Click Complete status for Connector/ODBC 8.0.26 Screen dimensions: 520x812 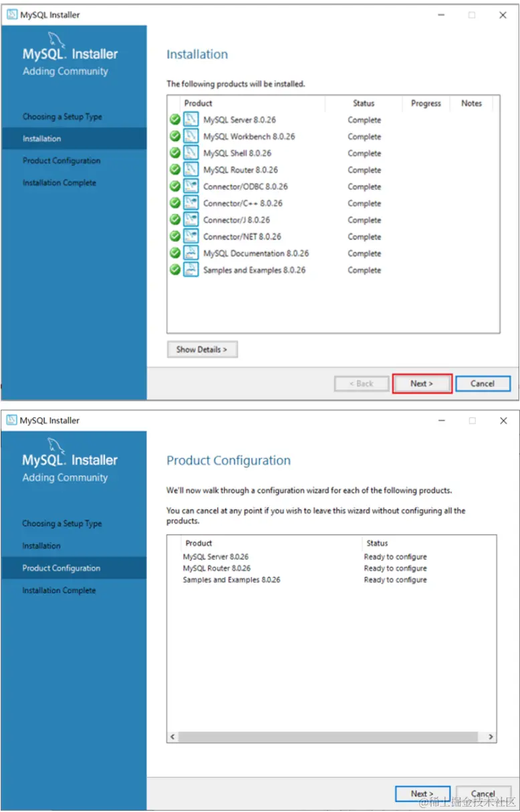coord(364,187)
